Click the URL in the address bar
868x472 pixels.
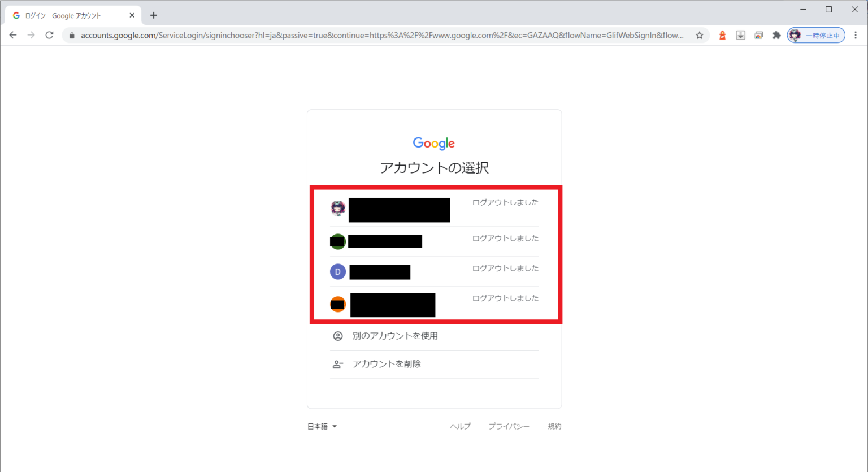(381, 35)
